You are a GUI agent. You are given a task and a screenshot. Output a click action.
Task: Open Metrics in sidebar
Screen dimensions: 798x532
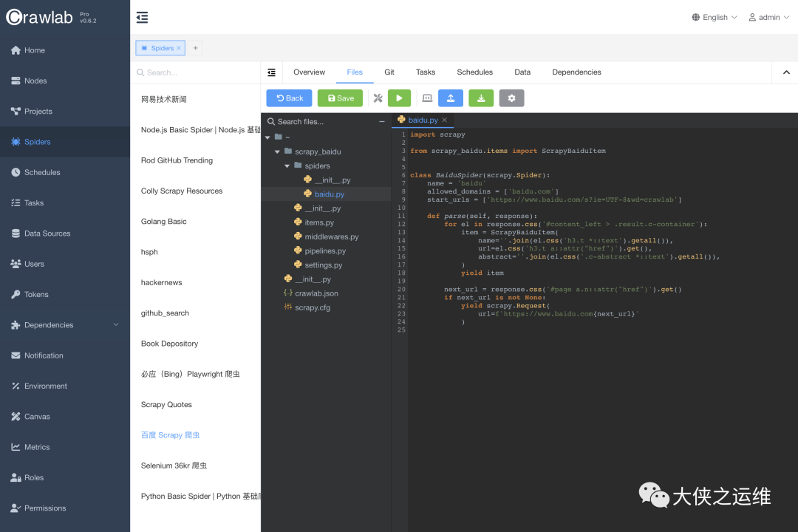(x=64, y=448)
